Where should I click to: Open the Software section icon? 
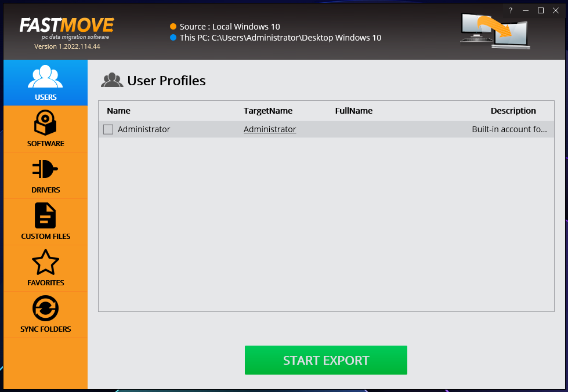pyautogui.click(x=45, y=123)
